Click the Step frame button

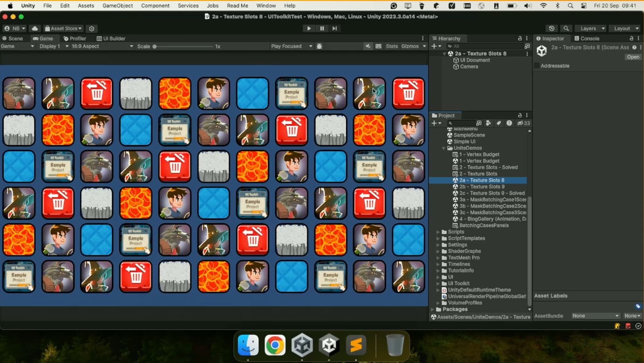click(x=334, y=28)
